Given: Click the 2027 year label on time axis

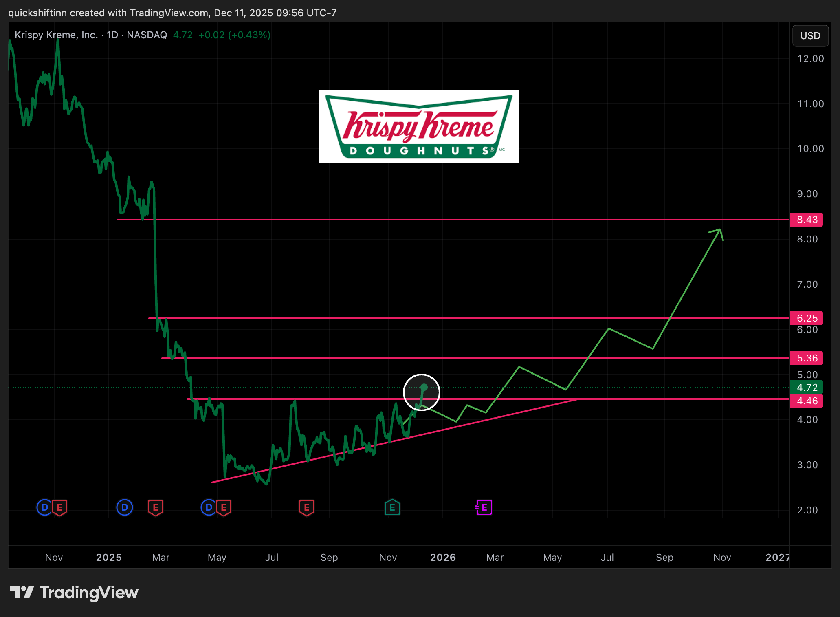Looking at the screenshot, I should [x=777, y=558].
